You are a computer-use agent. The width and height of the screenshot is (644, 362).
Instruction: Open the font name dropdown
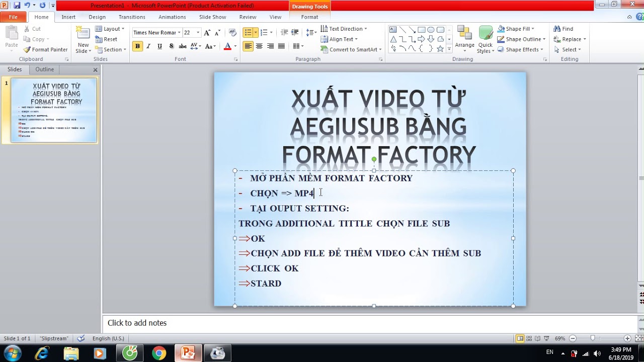[x=179, y=33]
